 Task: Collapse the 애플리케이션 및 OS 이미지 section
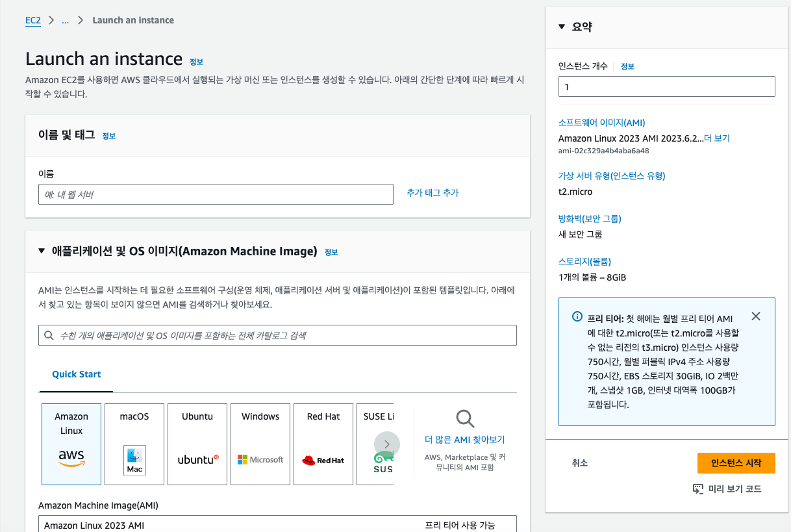pyautogui.click(x=42, y=251)
